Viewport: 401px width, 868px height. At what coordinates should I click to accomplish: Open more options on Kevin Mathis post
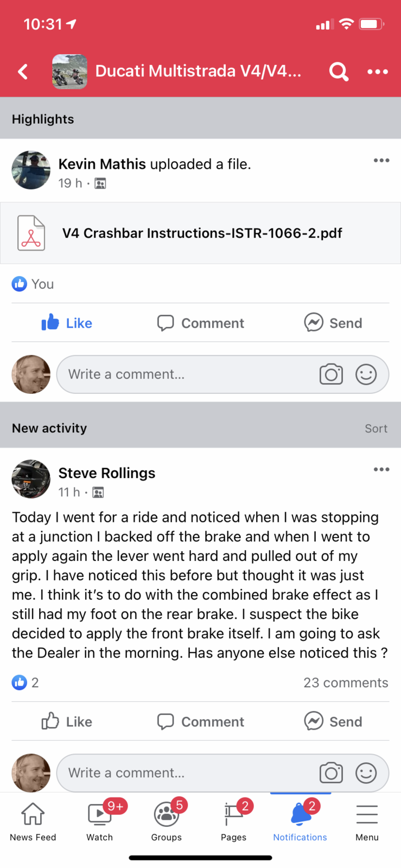tap(381, 161)
